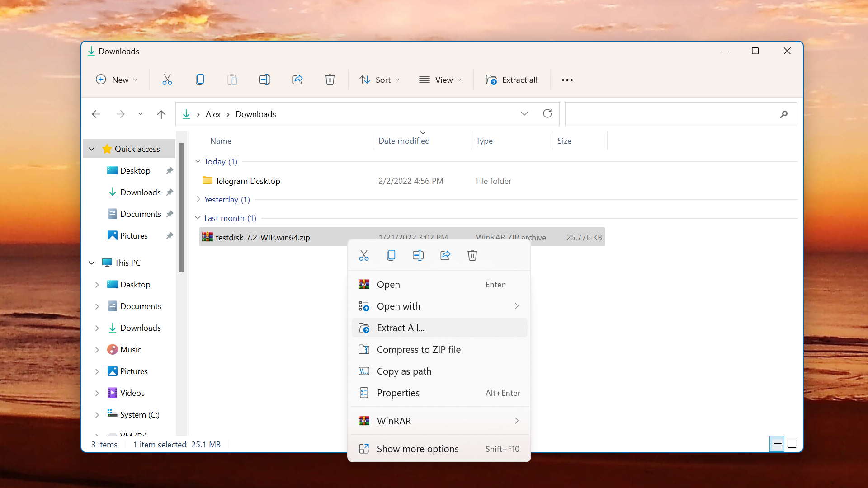Click the Delete trash icon in the toolbar

point(330,80)
